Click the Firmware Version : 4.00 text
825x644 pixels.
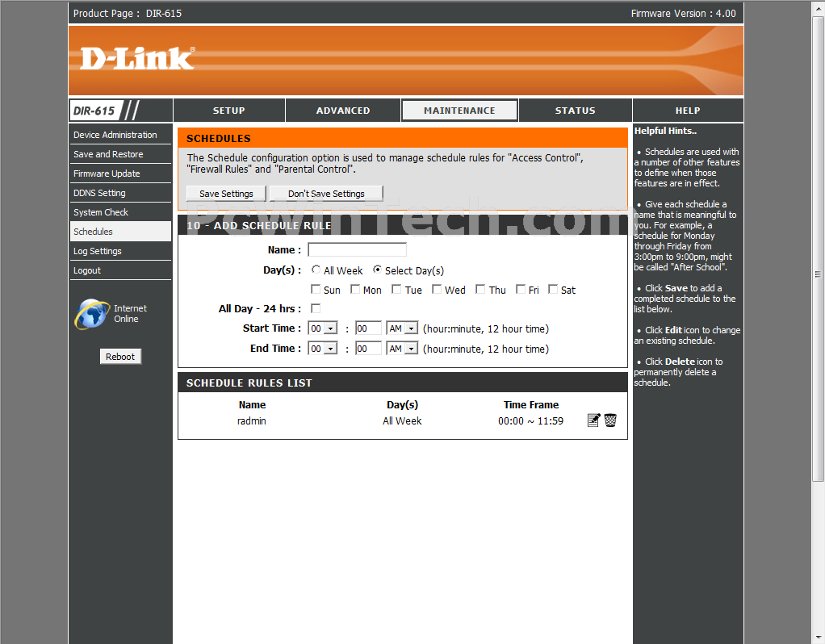[684, 14]
